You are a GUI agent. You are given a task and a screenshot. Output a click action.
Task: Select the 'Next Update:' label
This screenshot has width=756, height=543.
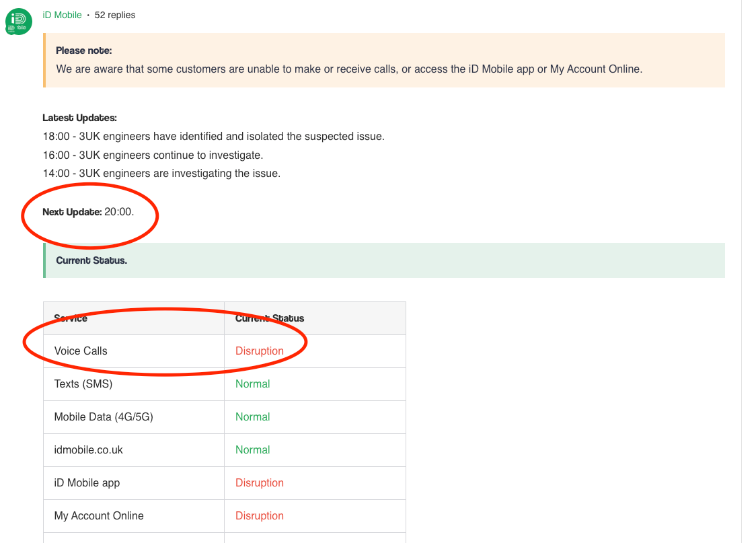73,212
